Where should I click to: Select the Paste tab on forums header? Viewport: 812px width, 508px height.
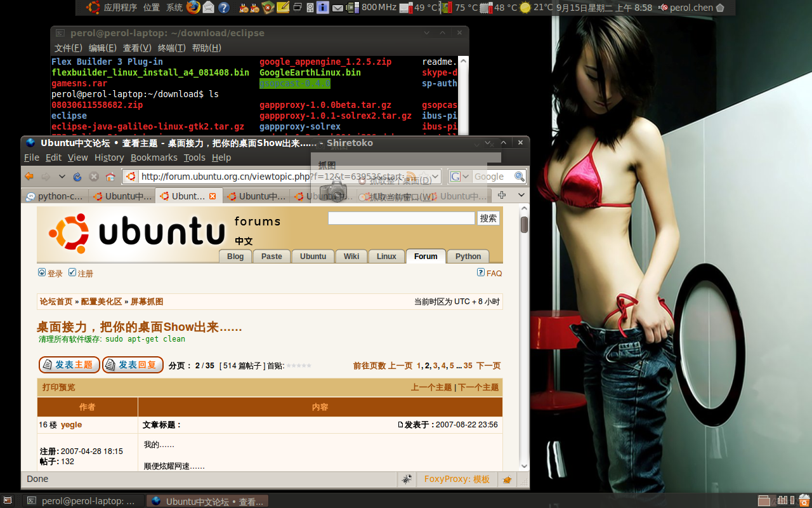point(272,257)
